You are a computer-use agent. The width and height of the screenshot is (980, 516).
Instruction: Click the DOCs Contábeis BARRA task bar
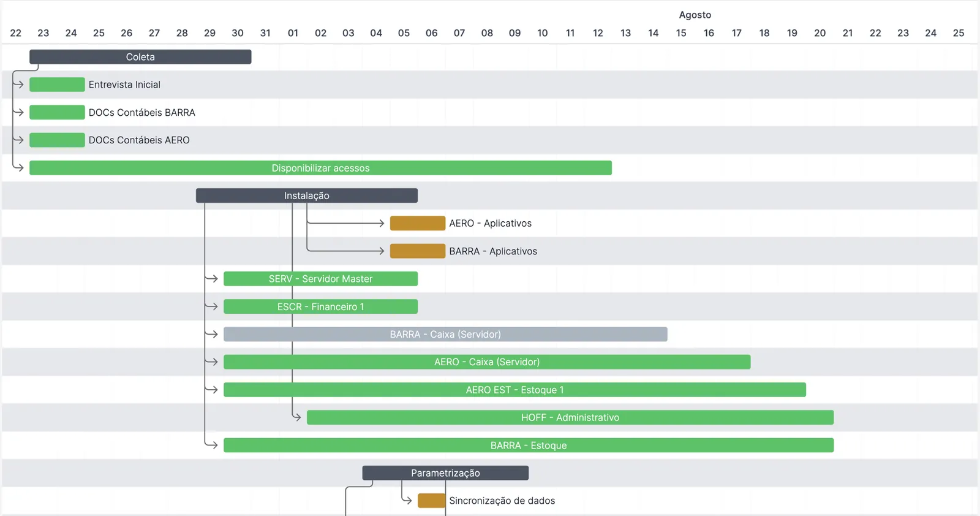(57, 112)
